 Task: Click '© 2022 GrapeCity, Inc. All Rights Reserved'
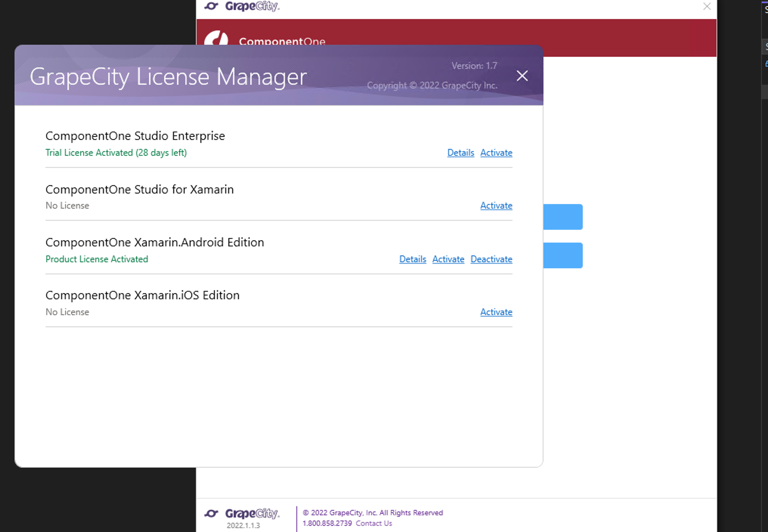(x=373, y=513)
